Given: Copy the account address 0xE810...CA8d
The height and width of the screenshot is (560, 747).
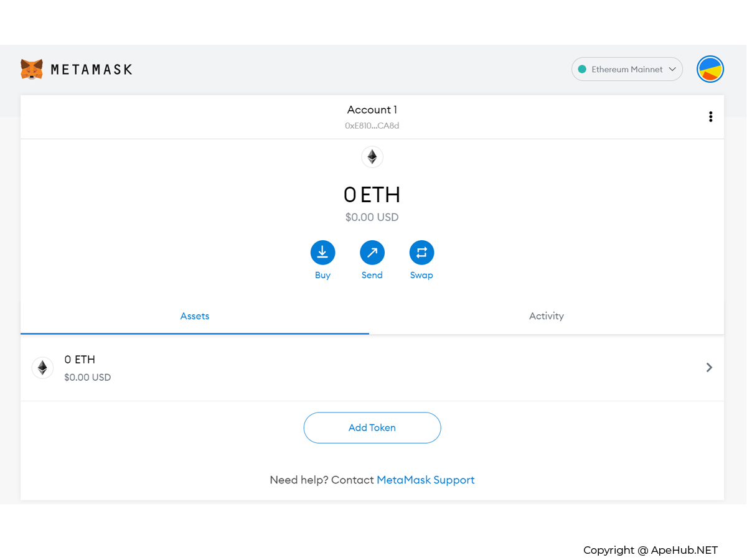Looking at the screenshot, I should tap(372, 126).
